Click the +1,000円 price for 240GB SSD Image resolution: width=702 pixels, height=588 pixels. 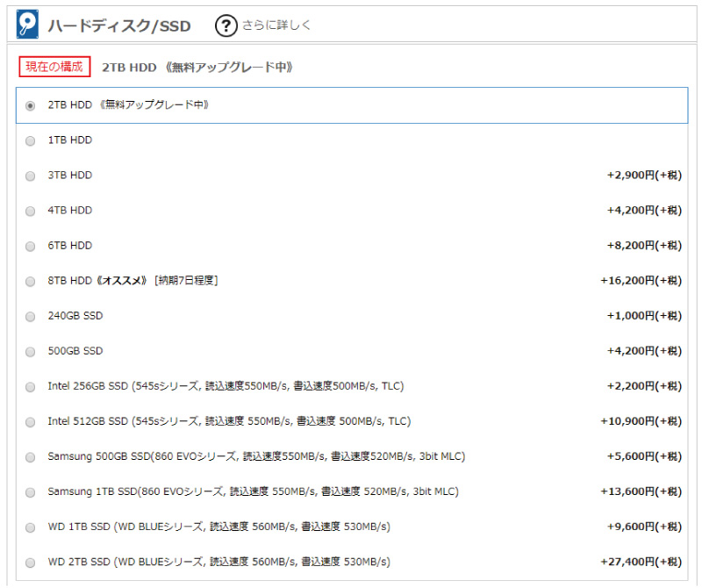(x=644, y=316)
